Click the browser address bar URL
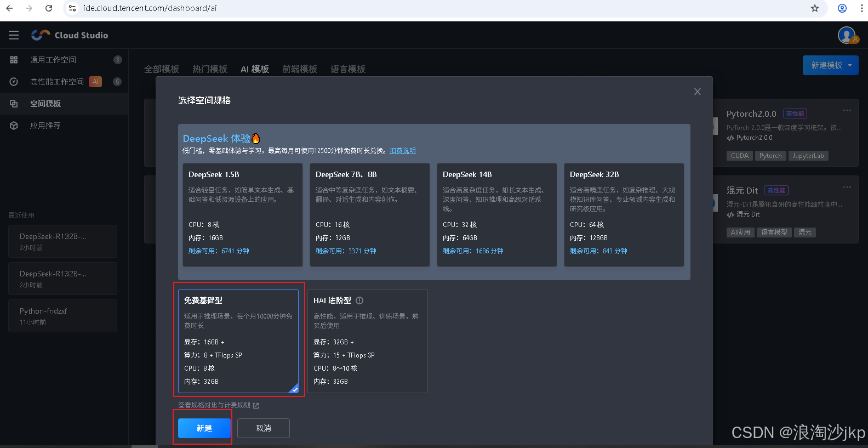 [150, 8]
